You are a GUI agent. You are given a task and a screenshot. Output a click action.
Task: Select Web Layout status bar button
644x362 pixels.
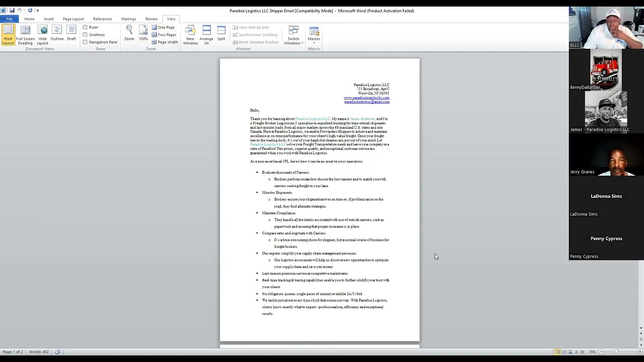[x=570, y=351]
